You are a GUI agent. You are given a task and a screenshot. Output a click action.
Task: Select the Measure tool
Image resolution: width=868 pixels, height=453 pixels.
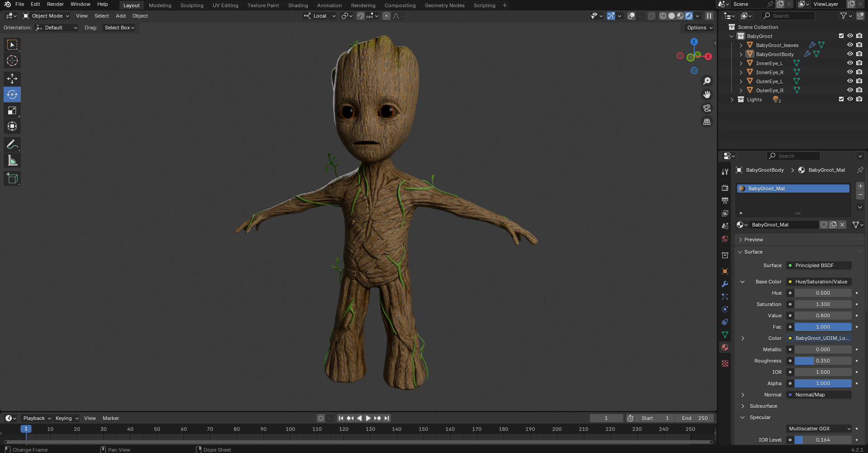(12, 160)
